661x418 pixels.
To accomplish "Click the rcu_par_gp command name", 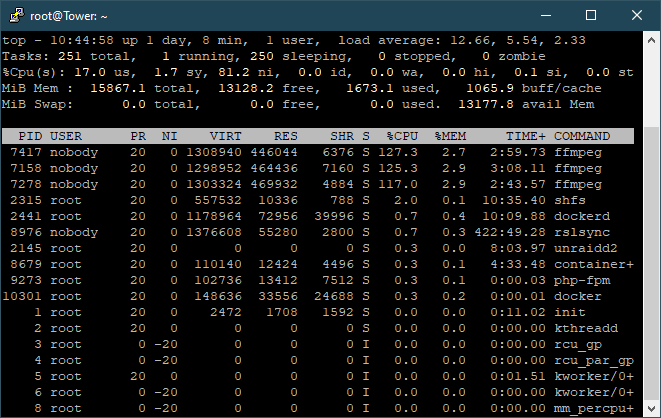I will pos(594,360).
